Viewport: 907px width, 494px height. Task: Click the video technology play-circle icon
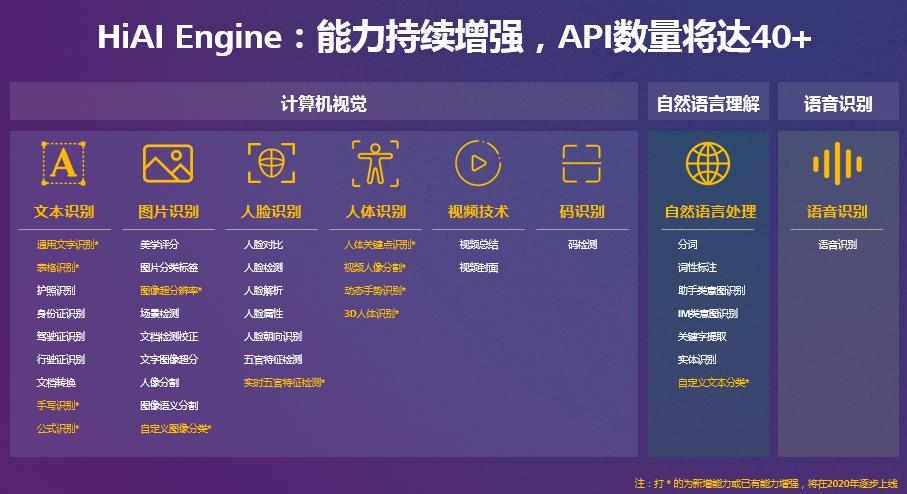(478, 164)
